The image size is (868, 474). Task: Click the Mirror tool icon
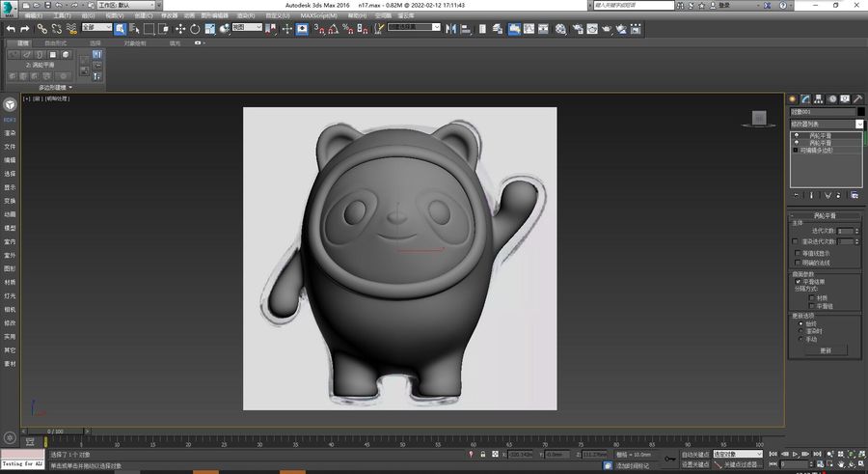pos(450,29)
